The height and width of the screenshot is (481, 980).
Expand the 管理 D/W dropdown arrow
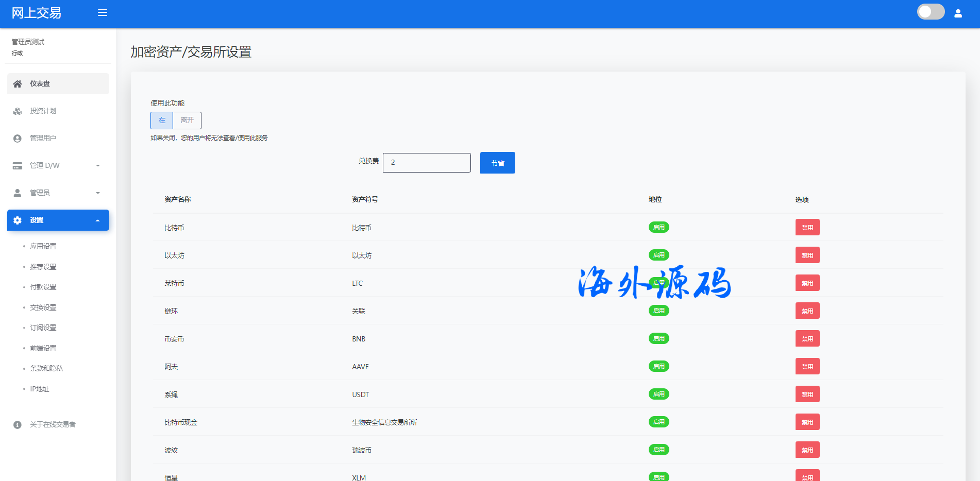[x=98, y=166]
